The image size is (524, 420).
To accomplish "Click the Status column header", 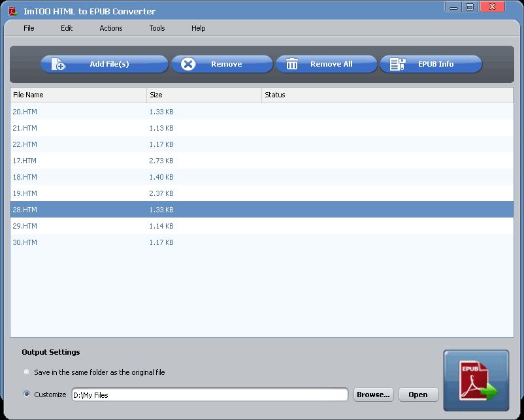I will point(387,95).
